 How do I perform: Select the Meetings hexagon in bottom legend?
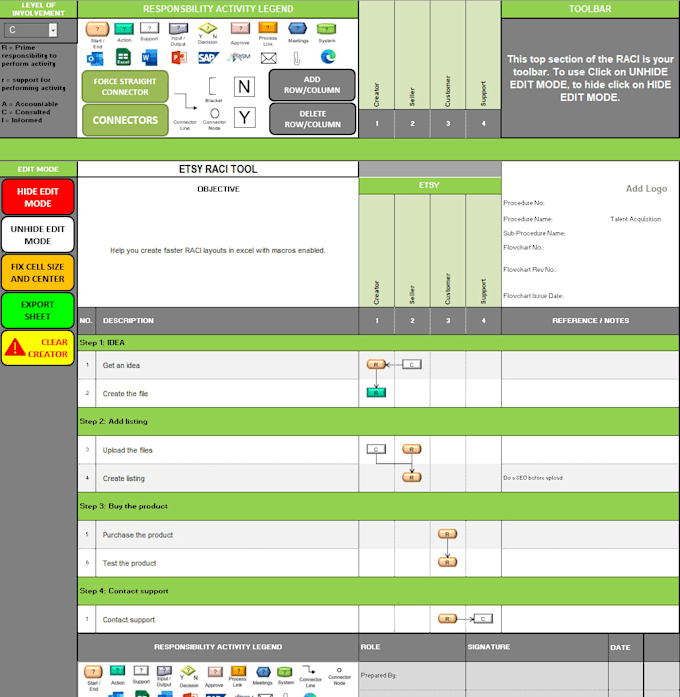[x=263, y=672]
